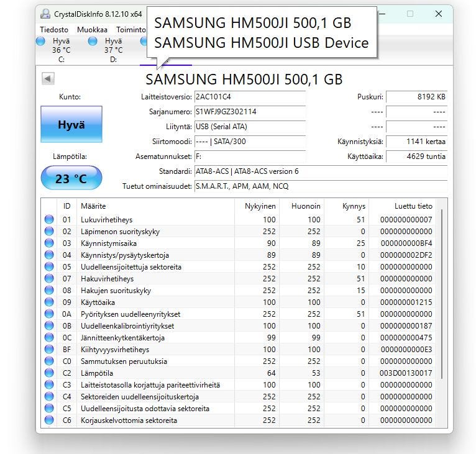The image size is (476, 454).
Task: Click the ID column header
Action: pyautogui.click(x=66, y=206)
